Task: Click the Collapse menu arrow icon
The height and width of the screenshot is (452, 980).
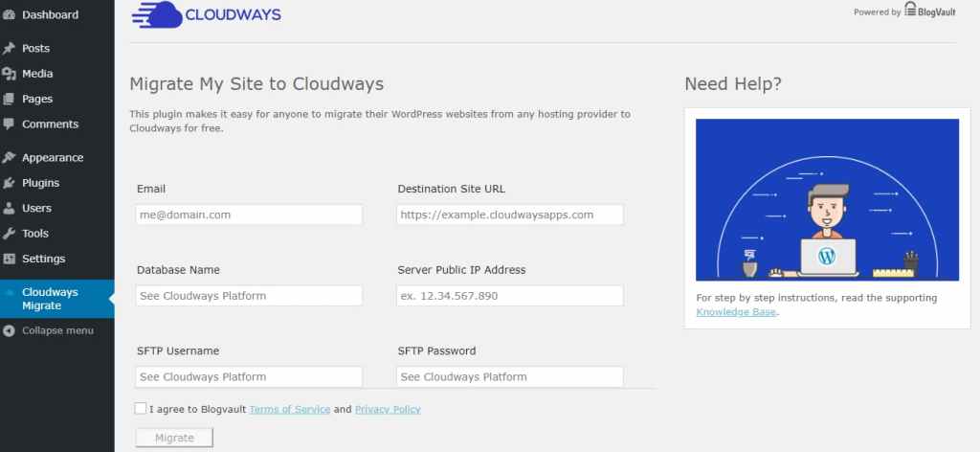Action: pos(9,330)
